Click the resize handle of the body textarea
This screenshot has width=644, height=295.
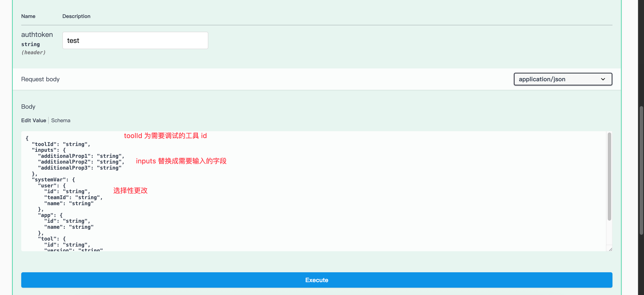coord(610,249)
